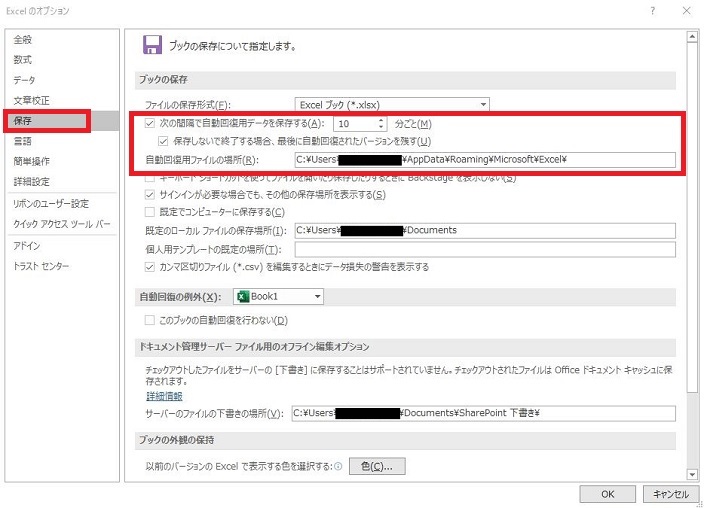Click the auto-recover minutes value field
This screenshot has height=508, width=704.
point(357,124)
